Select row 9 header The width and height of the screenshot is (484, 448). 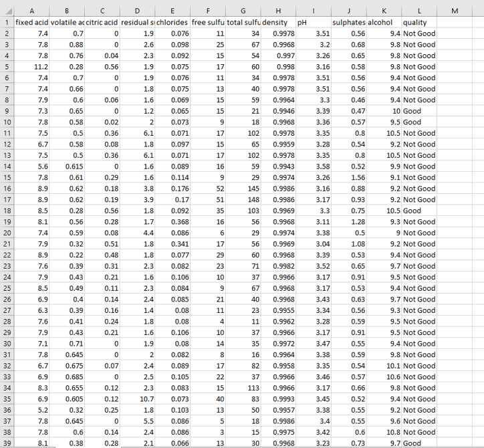coord(7,111)
